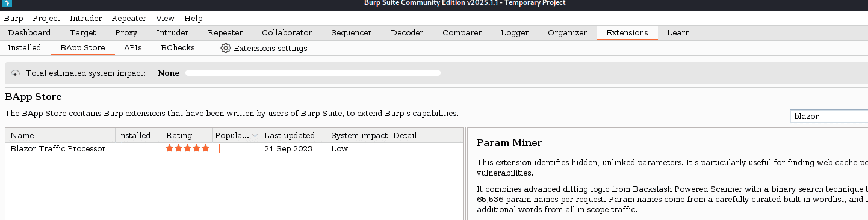This screenshot has height=220, width=868.
Task: Open the Project menu
Action: pyautogui.click(x=46, y=19)
